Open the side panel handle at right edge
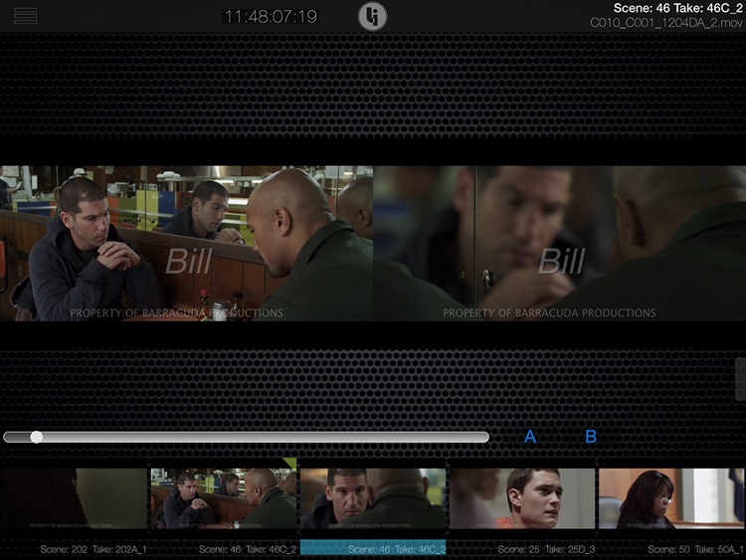Screen dimensions: 746x560 click(x=741, y=379)
